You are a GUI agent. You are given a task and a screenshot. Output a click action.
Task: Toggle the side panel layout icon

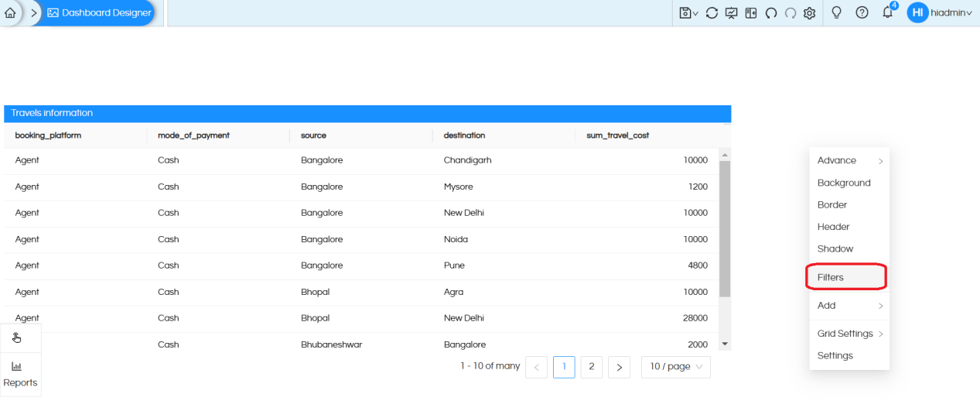[751, 13]
